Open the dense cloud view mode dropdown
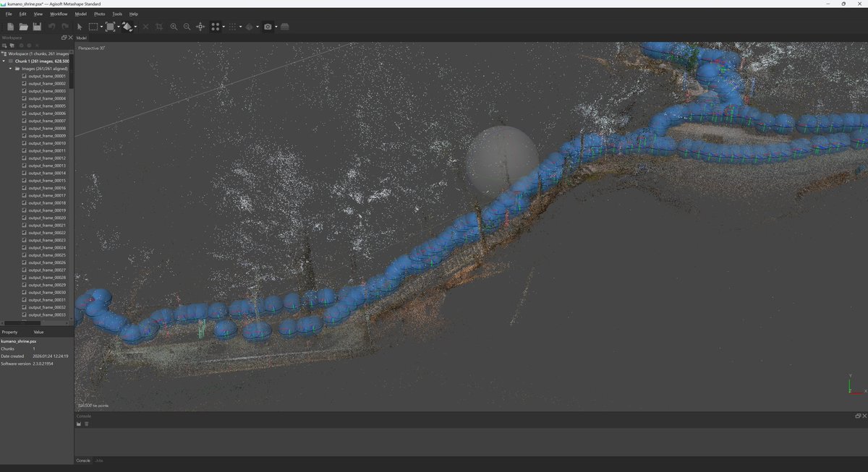The height and width of the screenshot is (472, 868). pos(240,27)
